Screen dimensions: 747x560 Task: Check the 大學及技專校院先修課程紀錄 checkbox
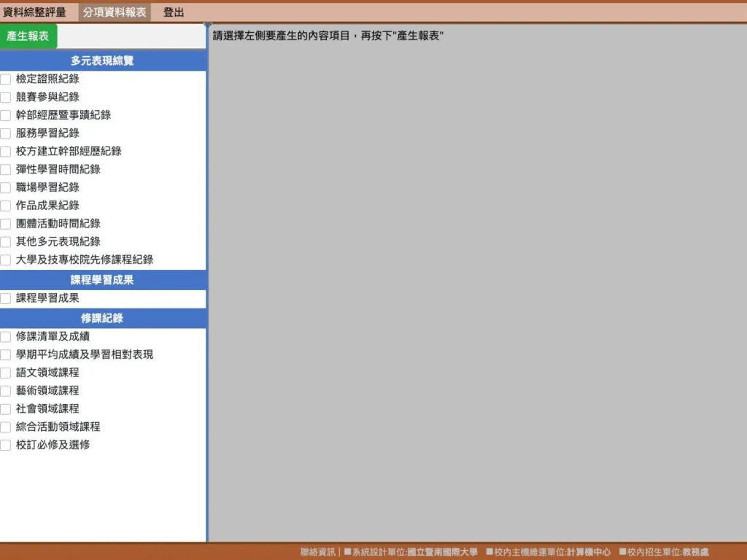[x=6, y=260]
